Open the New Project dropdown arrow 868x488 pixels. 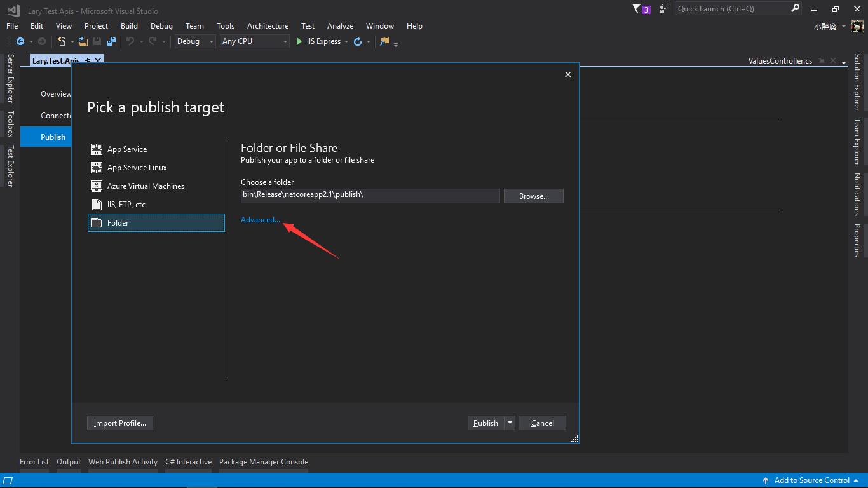72,42
